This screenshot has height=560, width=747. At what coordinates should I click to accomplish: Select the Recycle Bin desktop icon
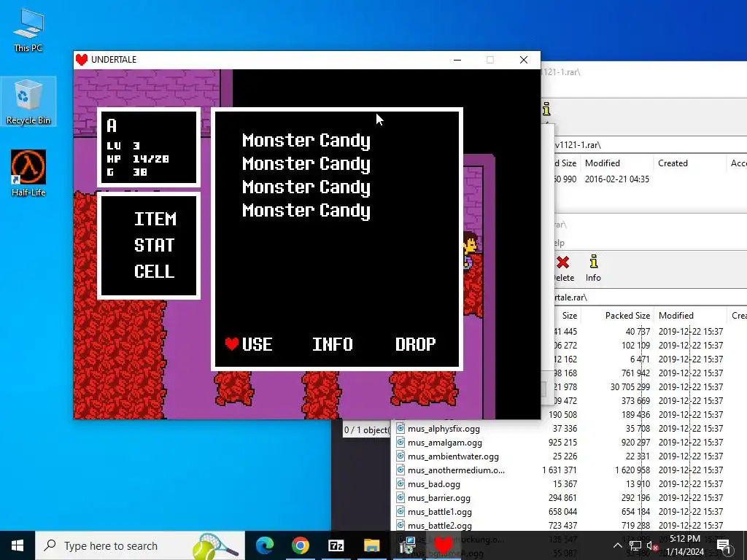[28, 101]
